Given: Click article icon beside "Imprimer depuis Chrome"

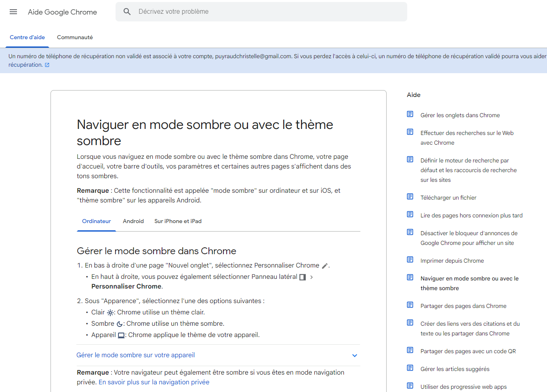Looking at the screenshot, I should click(x=410, y=260).
